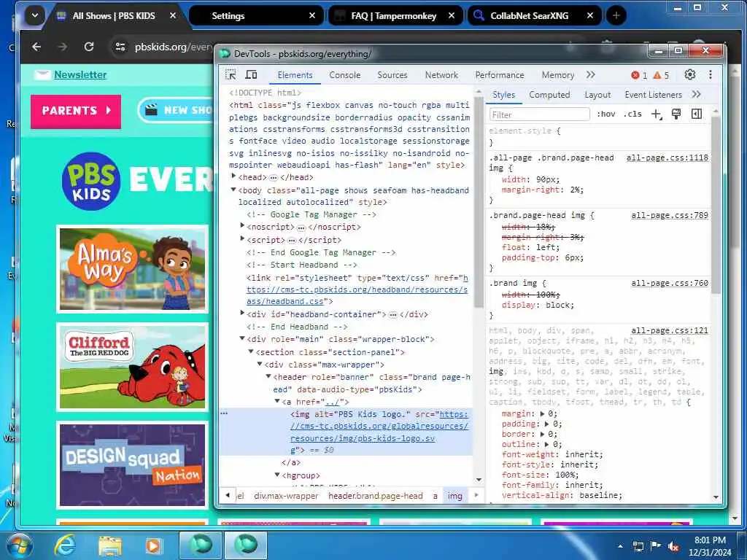This screenshot has width=747, height=560.
Task: Collapse the section-panel section node
Action: pos(251,351)
